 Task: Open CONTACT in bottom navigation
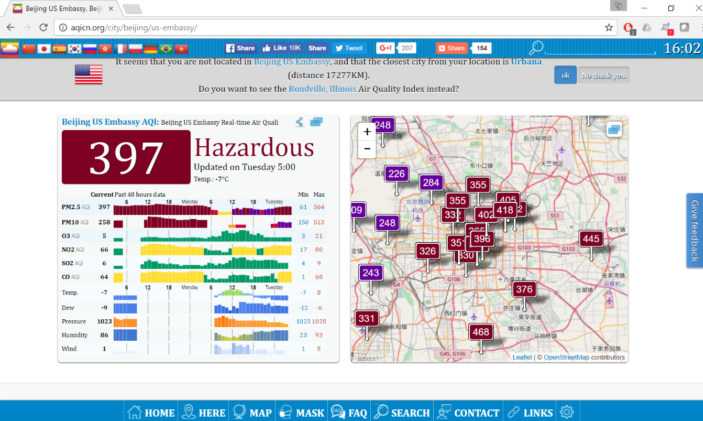(469, 412)
